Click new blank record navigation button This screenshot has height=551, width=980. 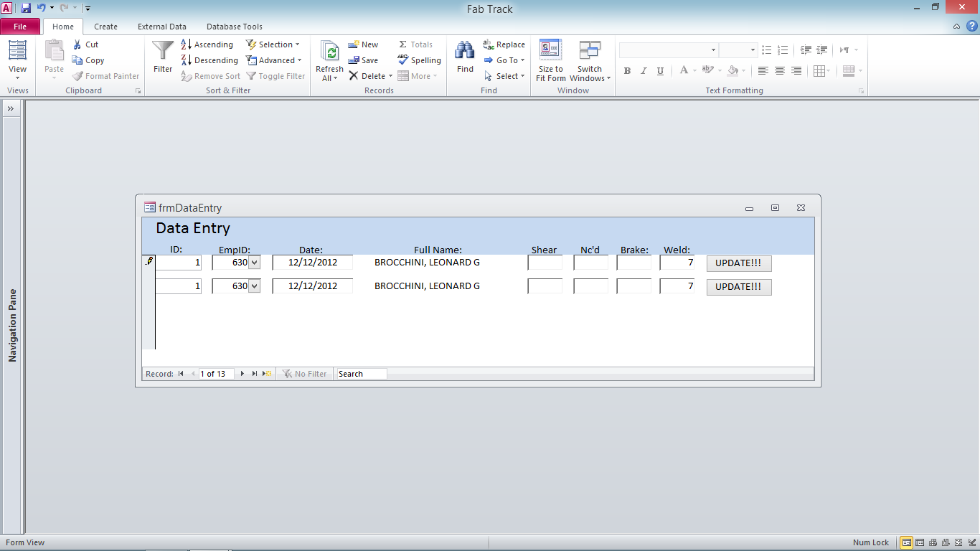tap(268, 374)
